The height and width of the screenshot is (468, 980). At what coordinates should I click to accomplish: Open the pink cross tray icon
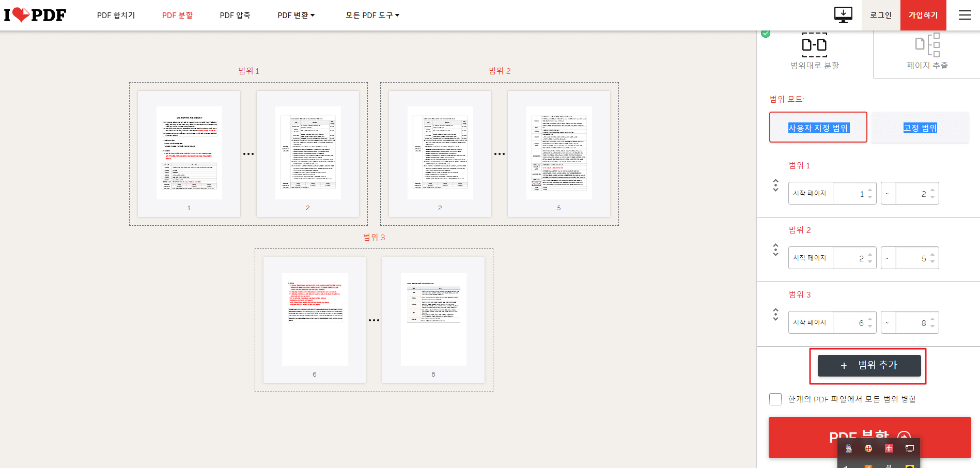point(889,448)
